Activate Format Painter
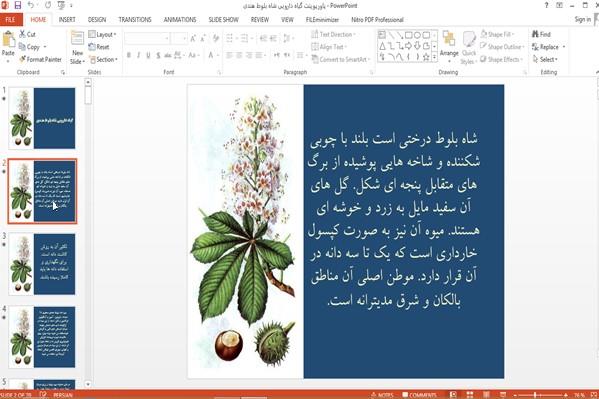599x399 pixels. pyautogui.click(x=40, y=59)
